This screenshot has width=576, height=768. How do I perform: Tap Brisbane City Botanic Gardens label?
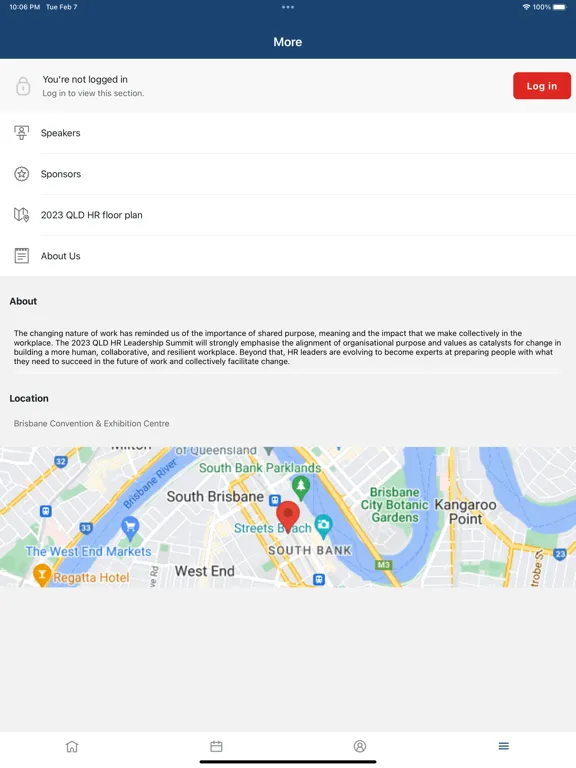click(395, 504)
